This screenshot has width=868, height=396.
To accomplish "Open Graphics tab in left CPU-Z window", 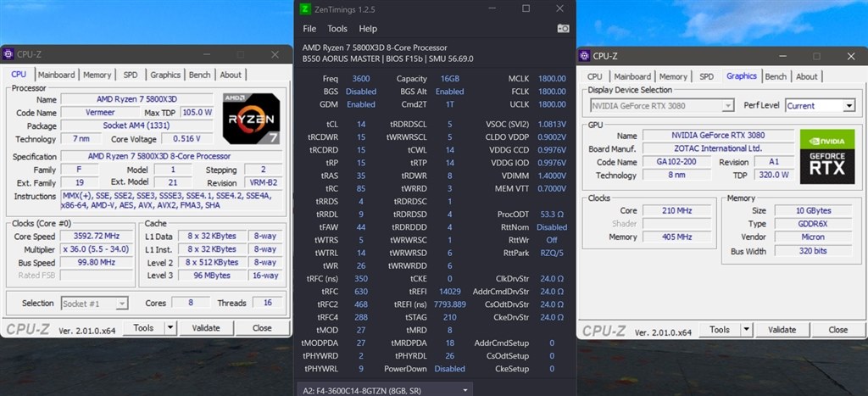I will tap(165, 75).
